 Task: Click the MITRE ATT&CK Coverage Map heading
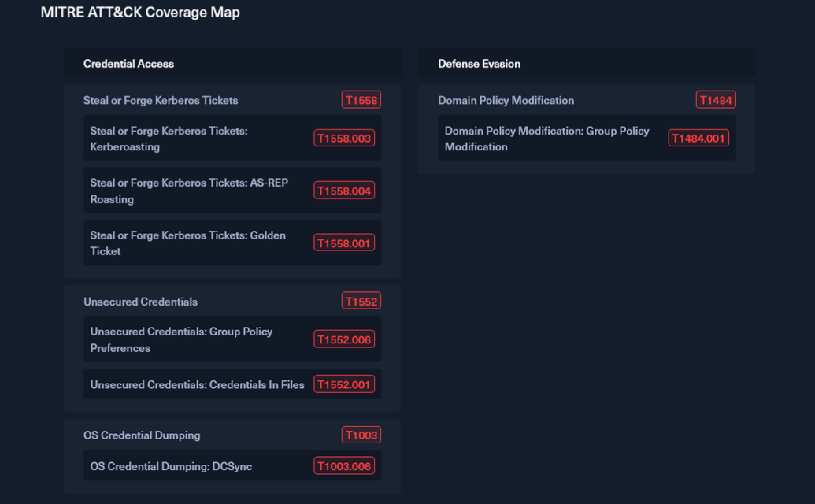tap(140, 13)
